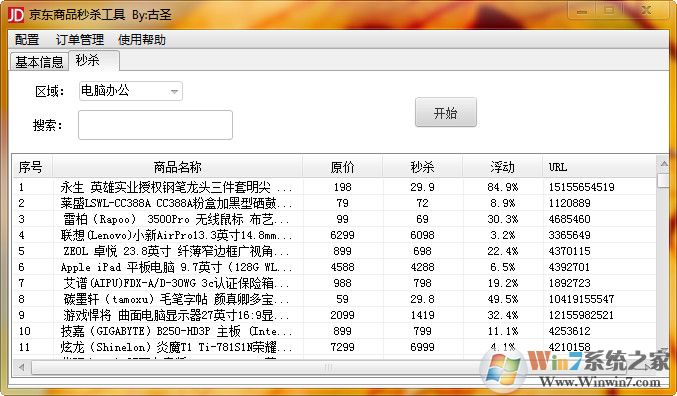Open the 配置 menu
Viewport: 677px width, 396px height.
click(27, 40)
